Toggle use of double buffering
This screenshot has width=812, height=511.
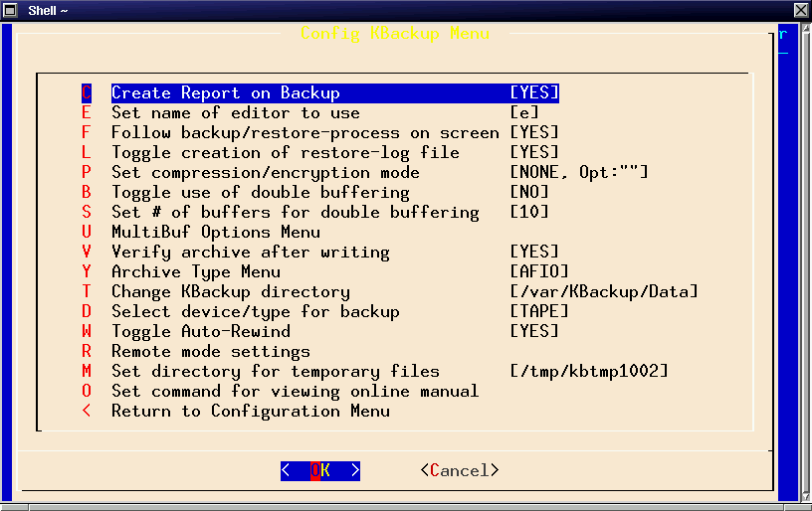coord(260,193)
